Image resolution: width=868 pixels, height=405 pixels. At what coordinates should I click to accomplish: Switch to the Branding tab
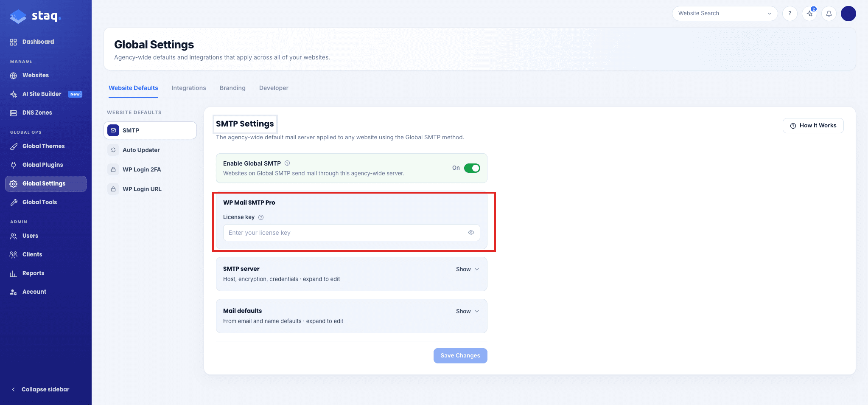(x=232, y=88)
